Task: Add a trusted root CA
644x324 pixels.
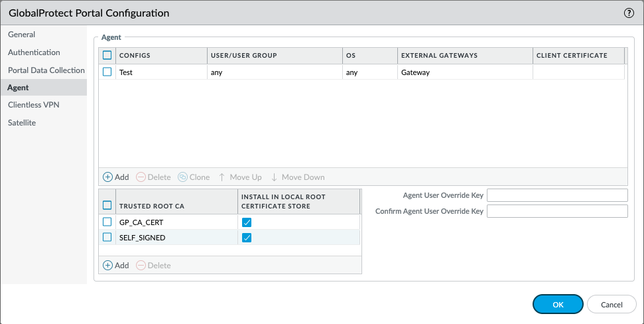Action: coord(116,266)
